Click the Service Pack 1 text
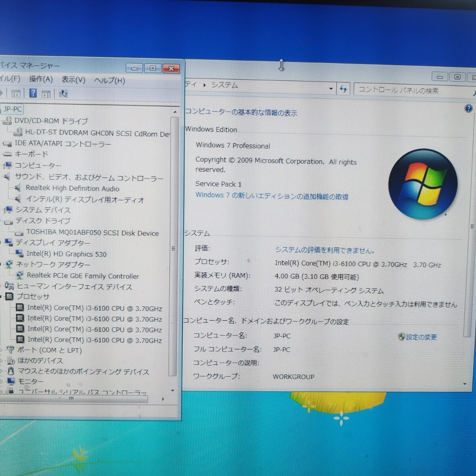The width and height of the screenshot is (476, 476). 218,184
